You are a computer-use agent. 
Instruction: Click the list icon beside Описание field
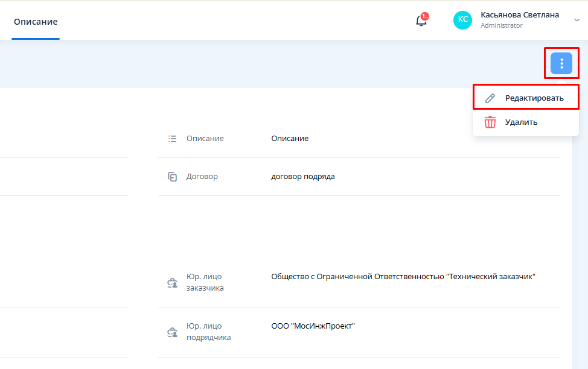tap(172, 139)
